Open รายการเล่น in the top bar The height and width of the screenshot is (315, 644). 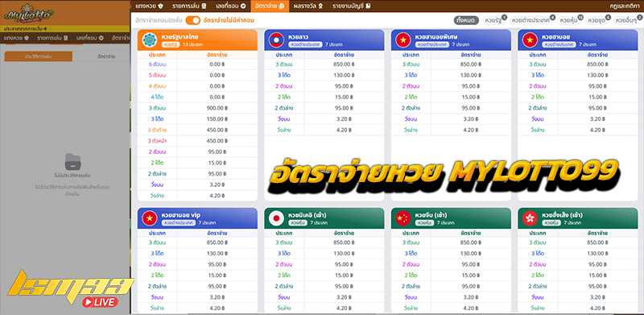pyautogui.click(x=190, y=6)
